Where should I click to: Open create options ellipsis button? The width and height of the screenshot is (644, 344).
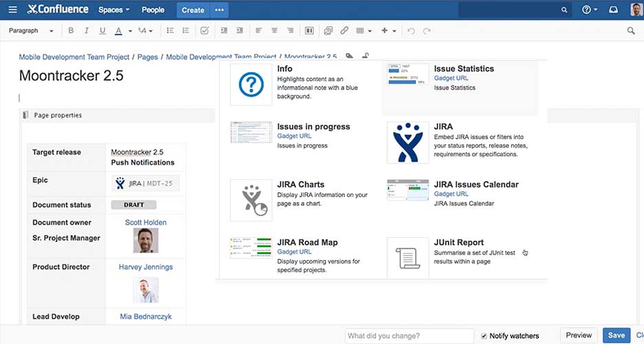click(x=219, y=10)
